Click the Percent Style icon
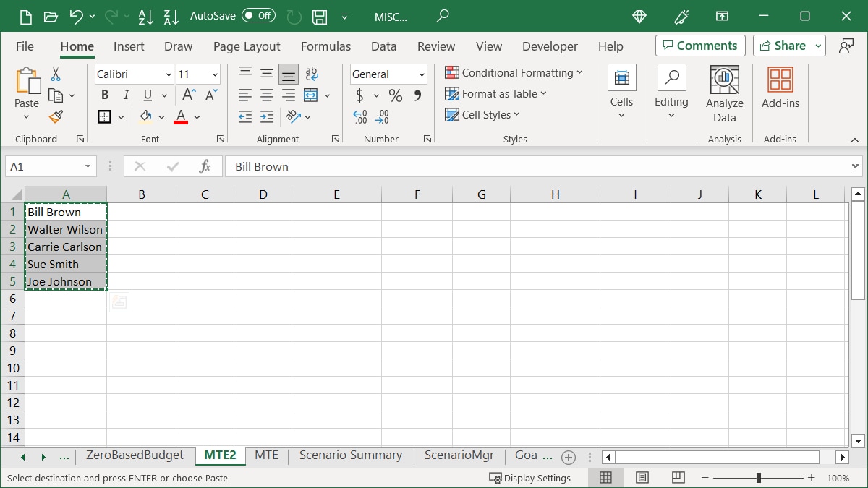The image size is (868, 488). coord(395,95)
